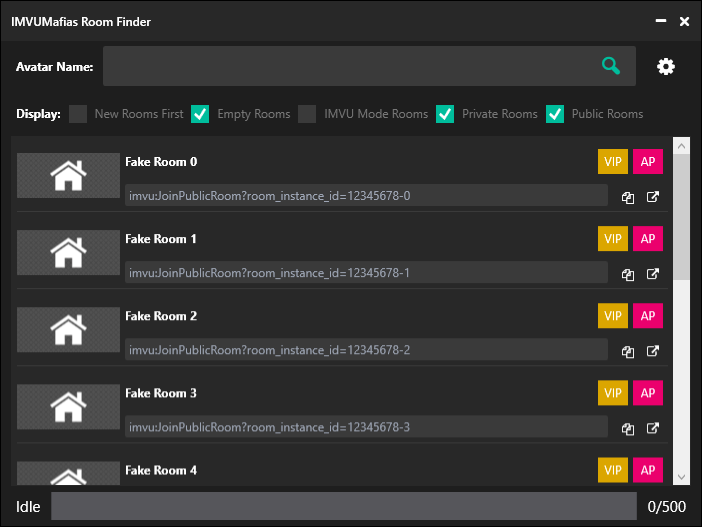Image resolution: width=702 pixels, height=527 pixels.
Task: Copy the Fake Room 3 link
Action: click(628, 429)
